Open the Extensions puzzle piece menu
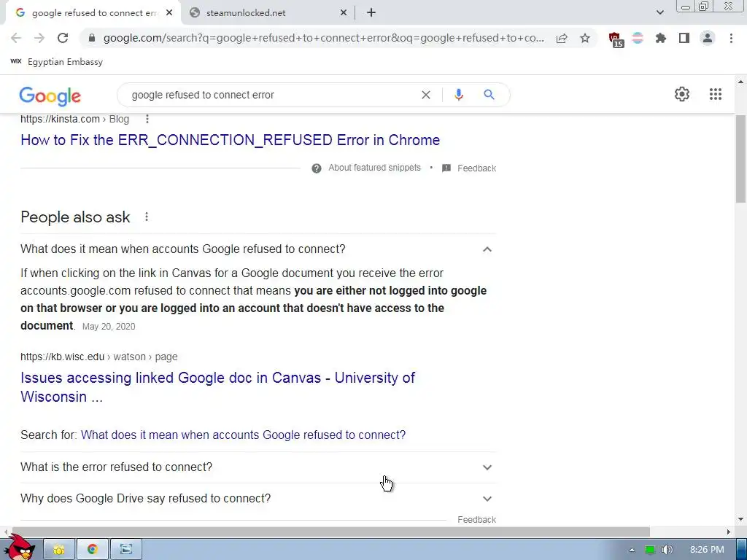This screenshot has width=747, height=560. pyautogui.click(x=661, y=38)
